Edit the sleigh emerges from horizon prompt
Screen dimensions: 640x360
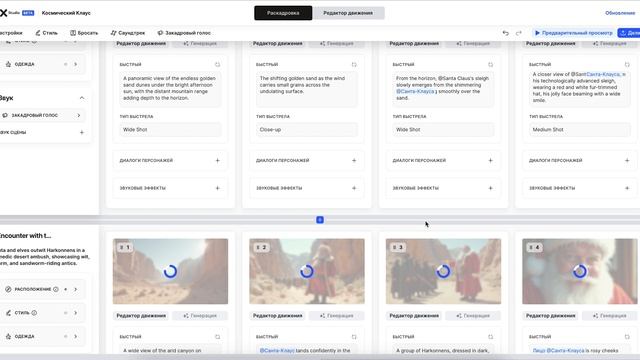click(x=443, y=89)
